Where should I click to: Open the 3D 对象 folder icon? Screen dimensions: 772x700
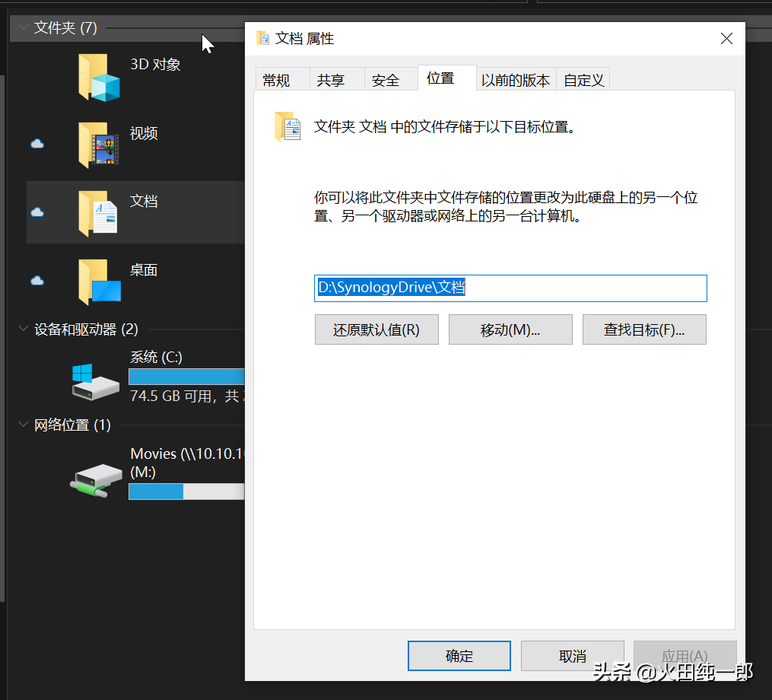[98, 78]
